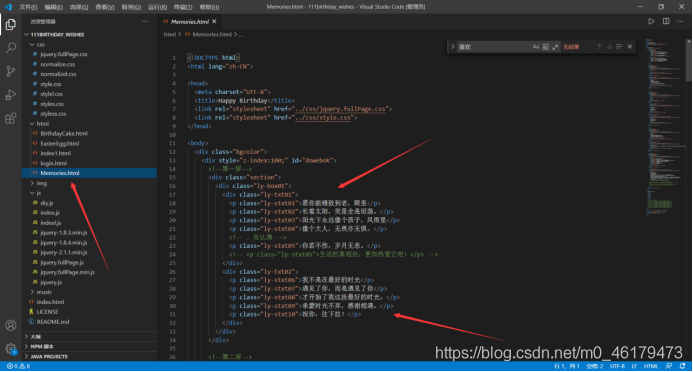The width and height of the screenshot is (693, 372).
Task: Toggle match case in find widget
Action: point(536,46)
